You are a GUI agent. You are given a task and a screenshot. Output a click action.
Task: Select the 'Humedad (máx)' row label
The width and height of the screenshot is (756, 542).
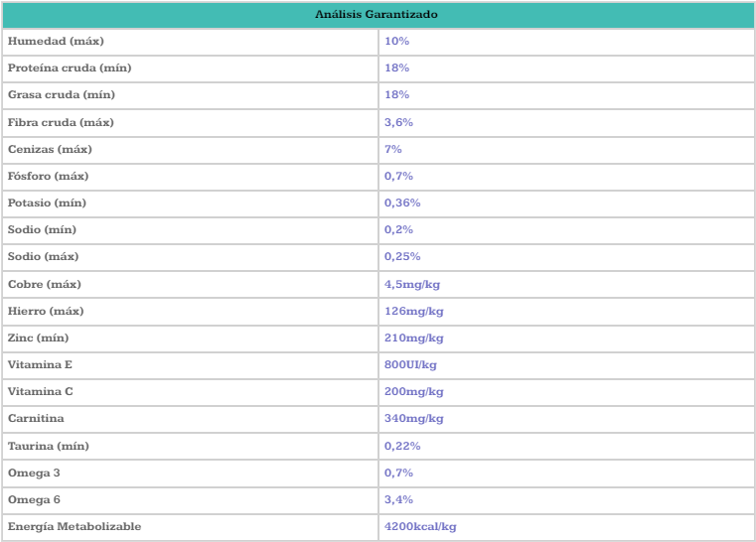point(56,42)
